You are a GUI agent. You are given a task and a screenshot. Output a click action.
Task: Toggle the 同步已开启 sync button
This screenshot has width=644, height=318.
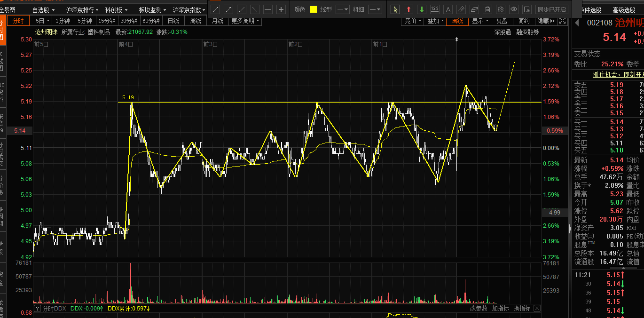[552, 9]
